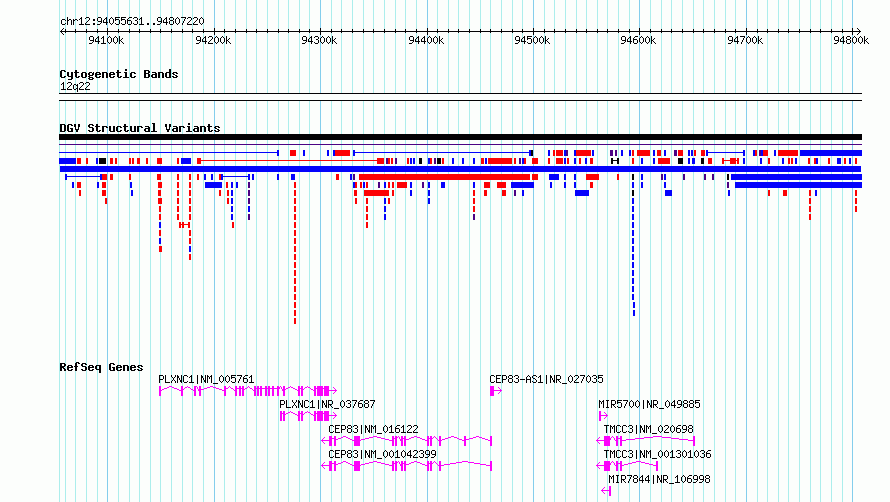890x502 pixels.
Task: Click the RefSeq Genes track title
Action: tap(101, 367)
